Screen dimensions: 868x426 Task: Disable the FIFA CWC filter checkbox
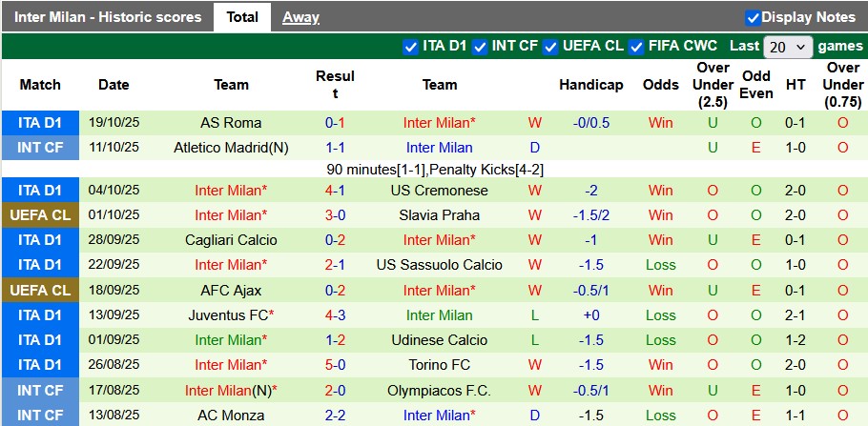(637, 46)
